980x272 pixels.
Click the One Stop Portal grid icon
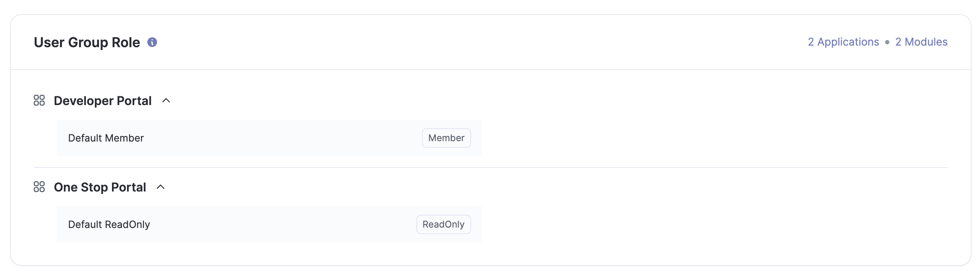(39, 187)
